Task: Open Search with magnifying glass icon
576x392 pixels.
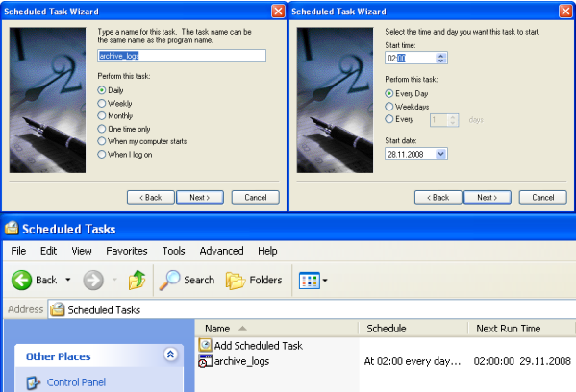Action: pos(169,280)
